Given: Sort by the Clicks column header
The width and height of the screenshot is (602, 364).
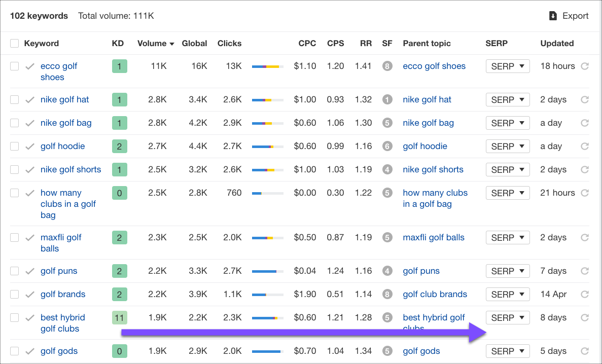Looking at the screenshot, I should tap(229, 44).
